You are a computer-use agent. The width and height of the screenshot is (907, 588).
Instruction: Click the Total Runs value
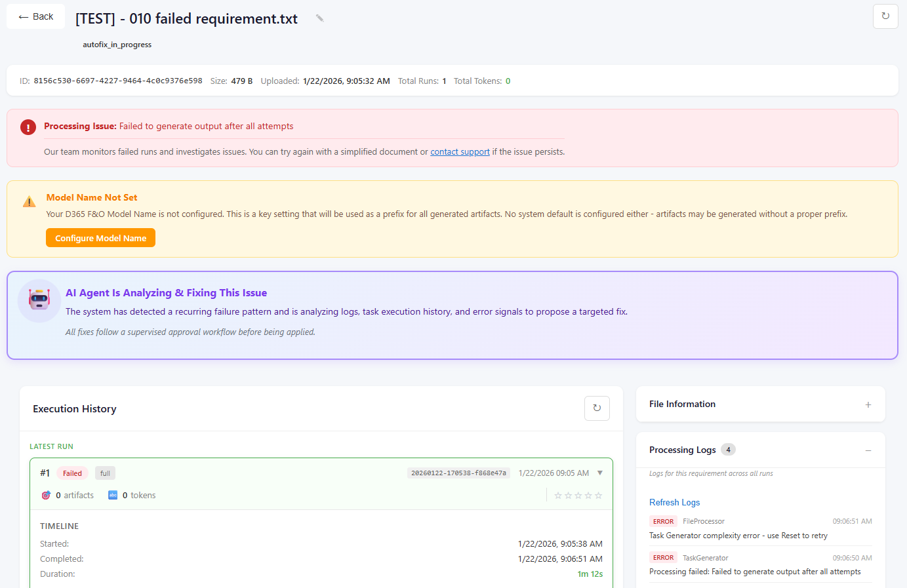pyautogui.click(x=444, y=81)
